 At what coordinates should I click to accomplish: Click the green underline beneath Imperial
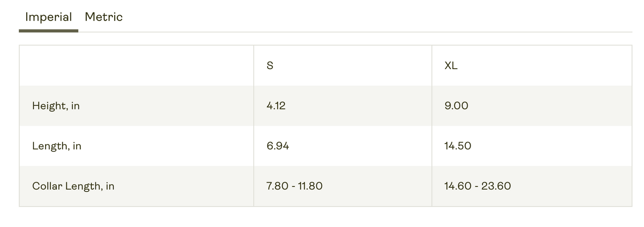(x=49, y=31)
